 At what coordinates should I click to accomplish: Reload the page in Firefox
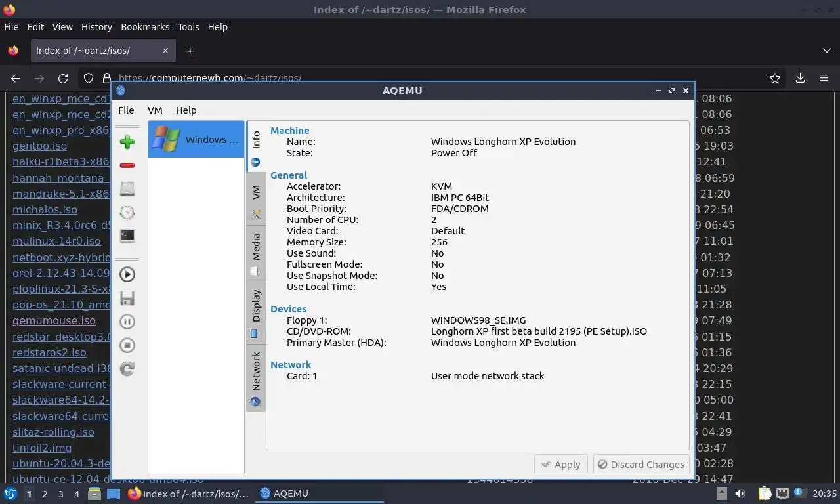tap(63, 78)
